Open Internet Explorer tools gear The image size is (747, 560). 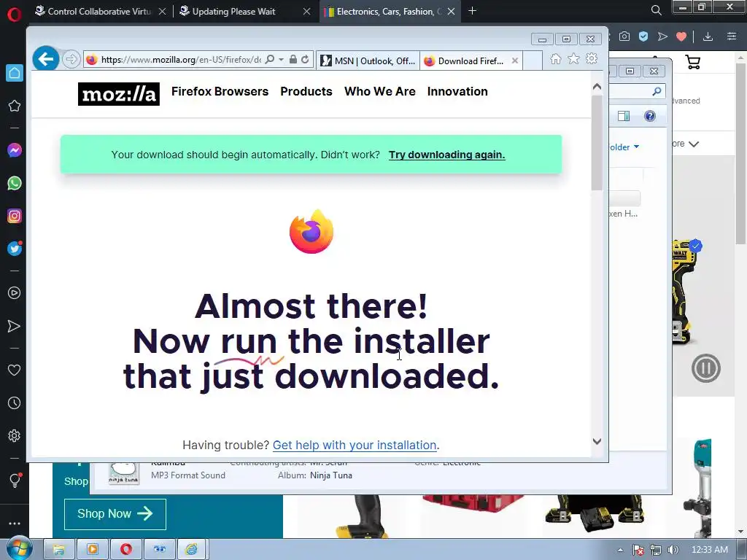(592, 58)
